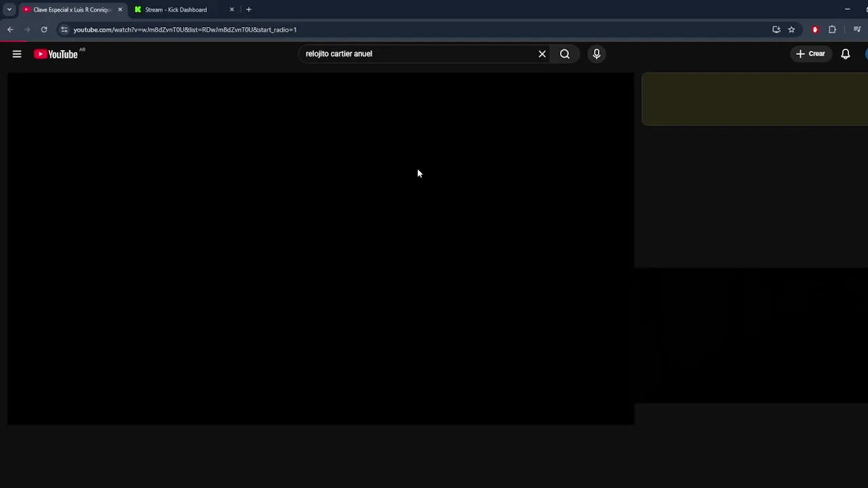Start voice search with the microphone
The image size is (868, 488).
[597, 54]
